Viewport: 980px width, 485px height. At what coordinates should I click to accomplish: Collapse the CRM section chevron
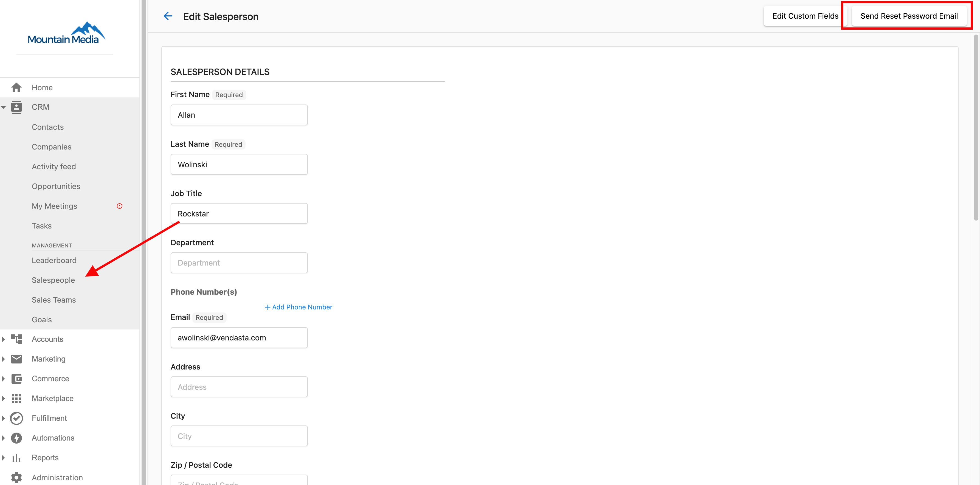(4, 107)
